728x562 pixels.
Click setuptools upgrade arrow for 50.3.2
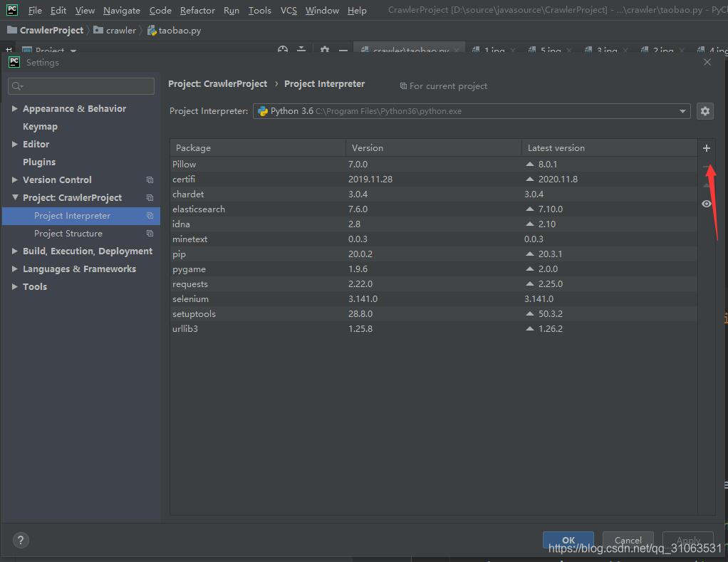click(530, 313)
